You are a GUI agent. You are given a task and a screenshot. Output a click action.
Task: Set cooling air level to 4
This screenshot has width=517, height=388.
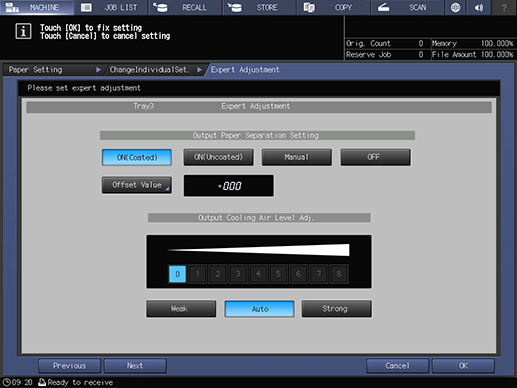pos(258,274)
